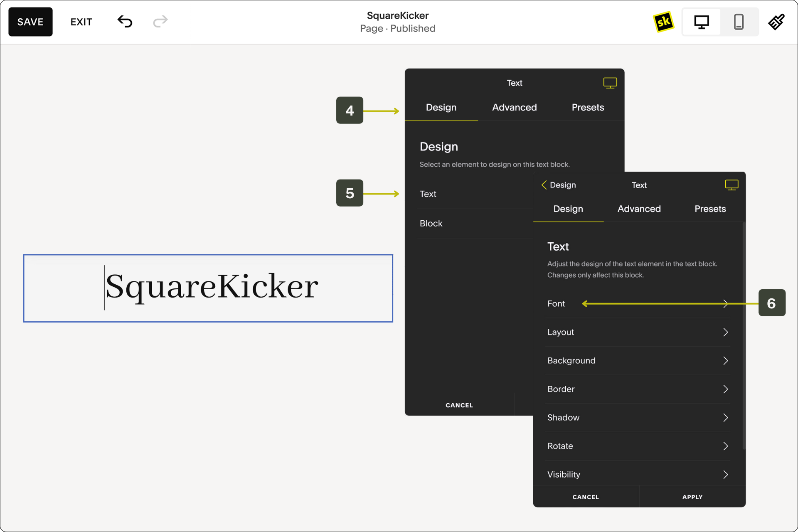Choose the Text element in Design list
798x532 pixels.
coord(475,194)
